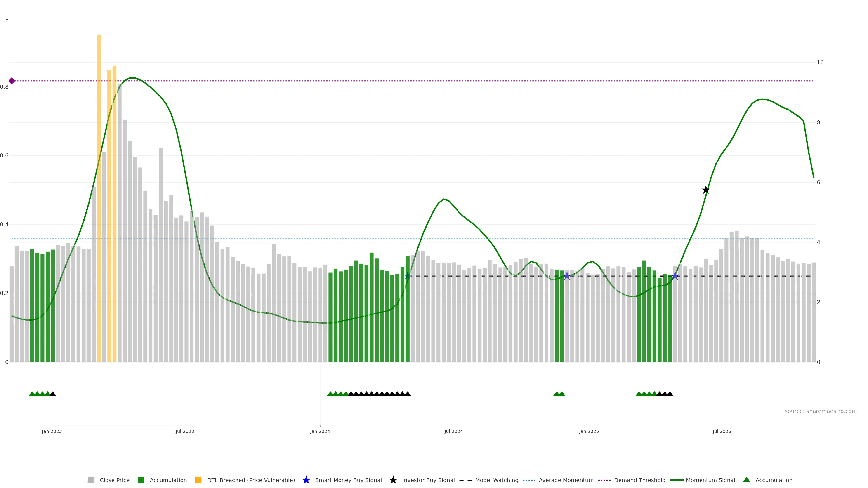The height and width of the screenshot is (488, 868).
Task: Click the purple Demand Threshold diamond marker
Action: (x=12, y=81)
